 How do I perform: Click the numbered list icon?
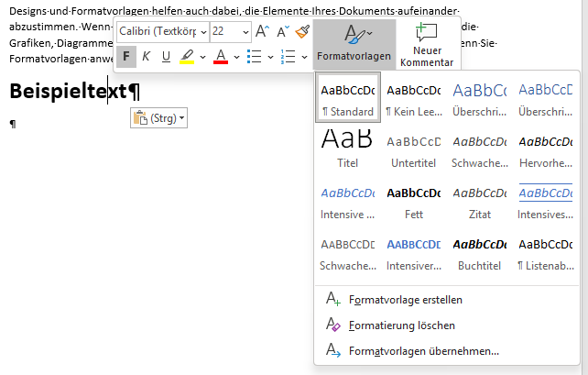[287, 57]
